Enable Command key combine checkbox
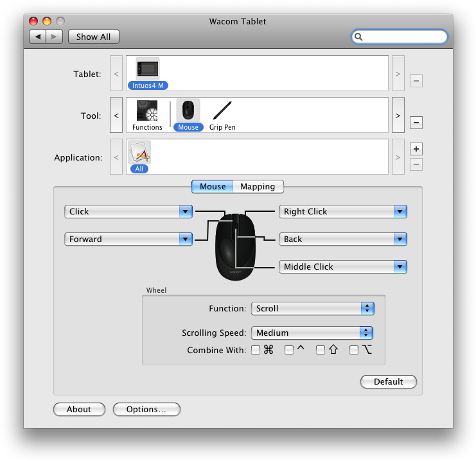The width and height of the screenshot is (476, 461). click(x=256, y=350)
